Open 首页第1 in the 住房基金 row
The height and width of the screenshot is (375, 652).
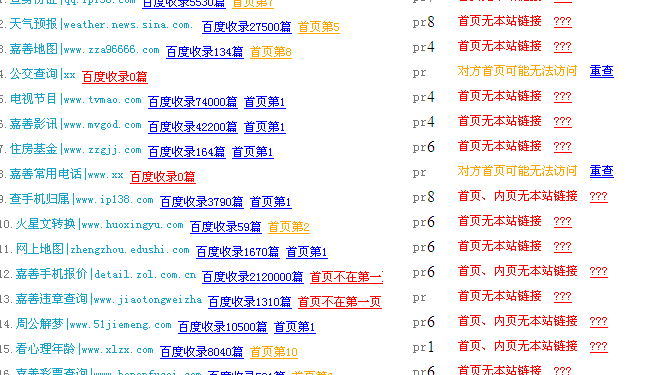click(252, 152)
